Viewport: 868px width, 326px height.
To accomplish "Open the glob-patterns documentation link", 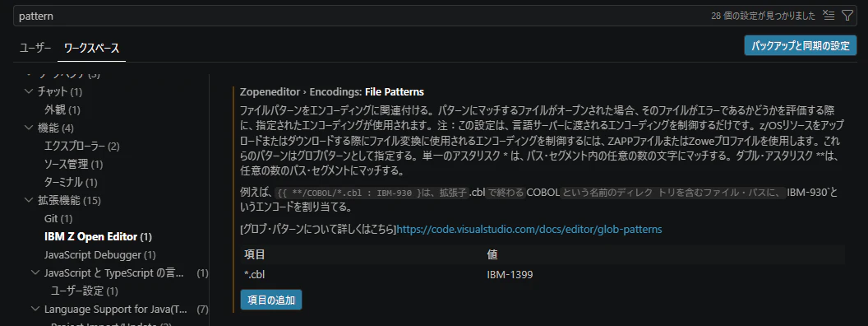I will tap(529, 229).
